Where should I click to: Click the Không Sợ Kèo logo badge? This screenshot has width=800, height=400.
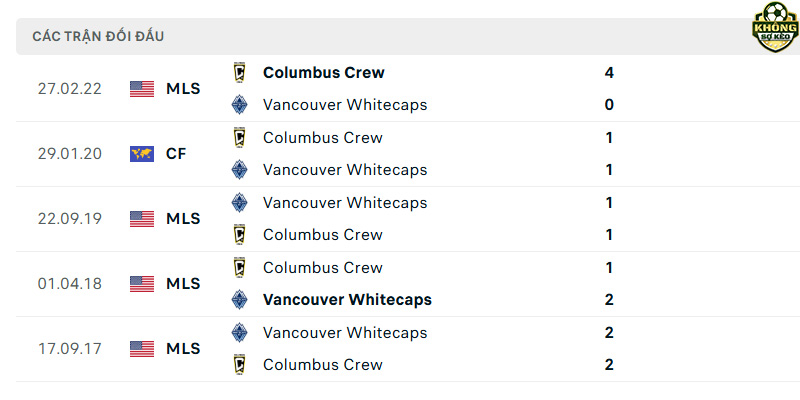coord(775,27)
